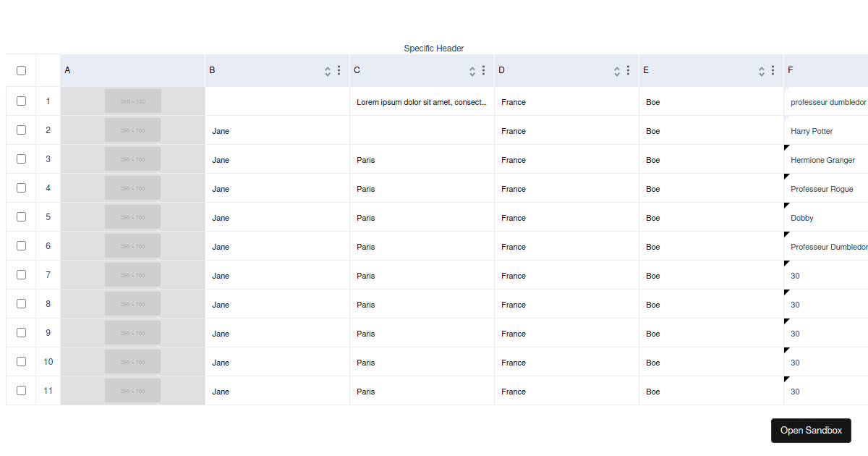Image resolution: width=868 pixels, height=456 pixels.
Task: Check the checkbox for row 5
Action: (21, 216)
